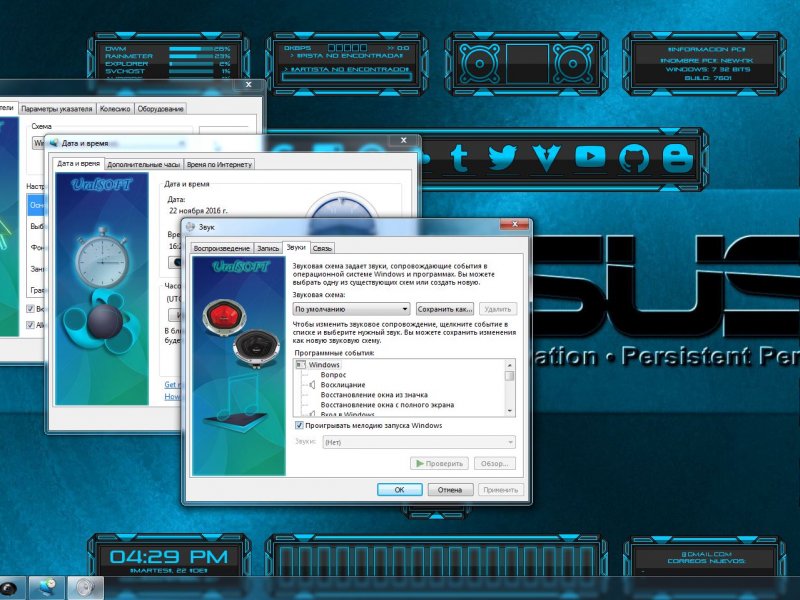800x600 pixels.
Task: Confirm with the OK button in Звук
Action: pyautogui.click(x=399, y=490)
